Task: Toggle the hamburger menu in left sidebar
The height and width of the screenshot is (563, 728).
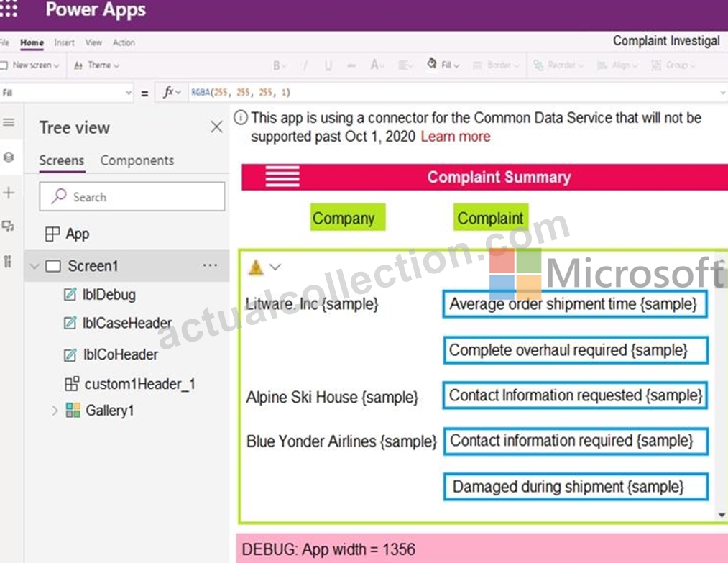Action: pyautogui.click(x=9, y=123)
